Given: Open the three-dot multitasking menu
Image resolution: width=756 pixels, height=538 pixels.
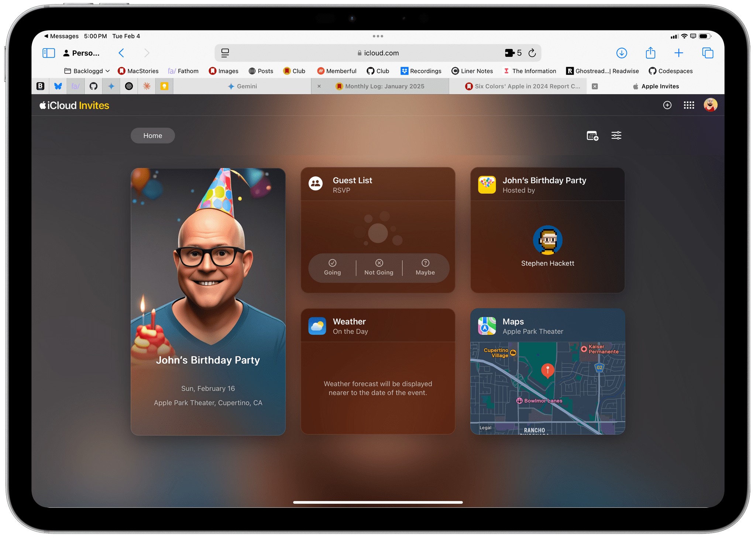Looking at the screenshot, I should (378, 36).
